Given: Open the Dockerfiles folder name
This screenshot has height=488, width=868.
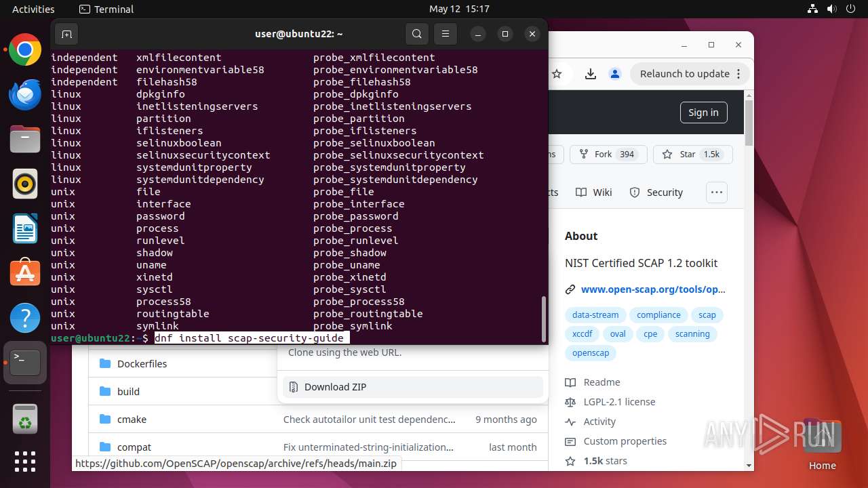Looking at the screenshot, I should tap(142, 364).
